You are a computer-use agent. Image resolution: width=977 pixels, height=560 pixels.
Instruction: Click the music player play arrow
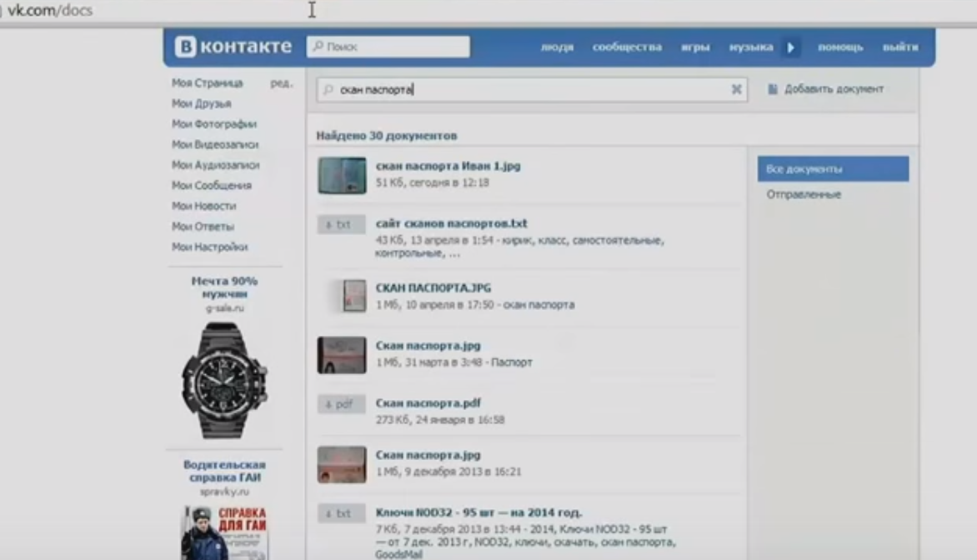tap(791, 47)
